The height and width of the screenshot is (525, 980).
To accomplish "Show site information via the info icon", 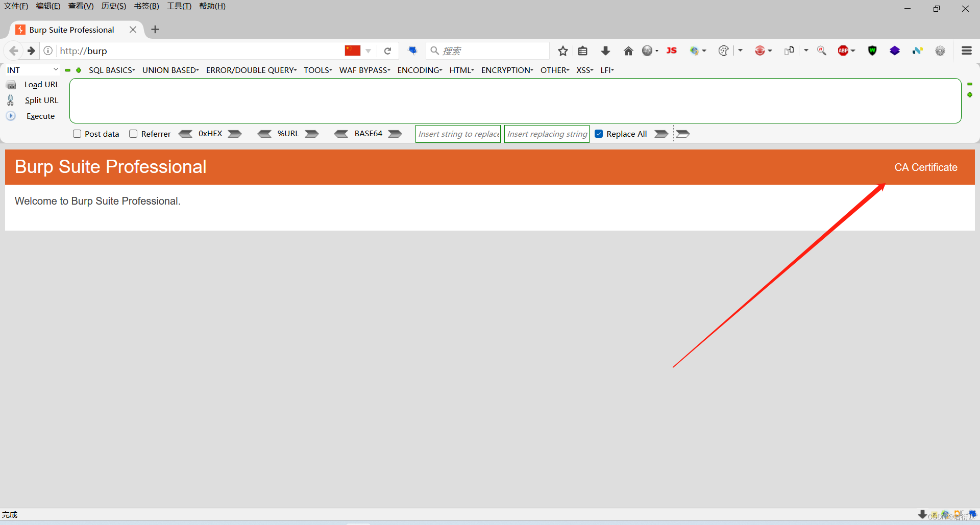I will 48,51.
